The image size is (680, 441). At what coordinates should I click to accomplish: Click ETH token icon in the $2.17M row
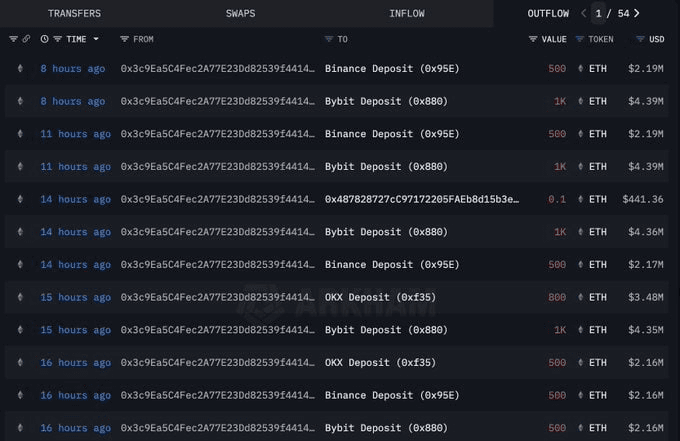click(580, 265)
